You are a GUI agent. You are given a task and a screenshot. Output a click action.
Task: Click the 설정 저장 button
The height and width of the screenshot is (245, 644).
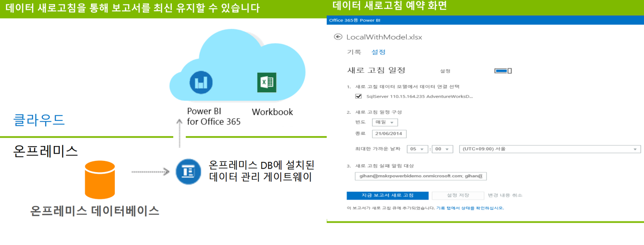(458, 196)
